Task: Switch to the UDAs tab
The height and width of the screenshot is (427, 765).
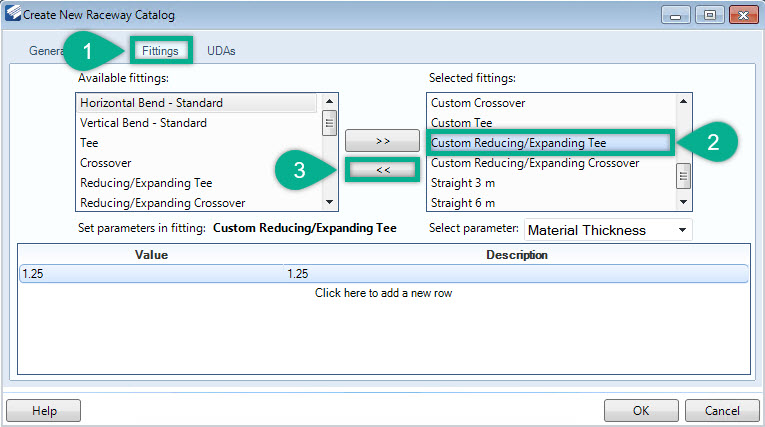Action: click(221, 51)
